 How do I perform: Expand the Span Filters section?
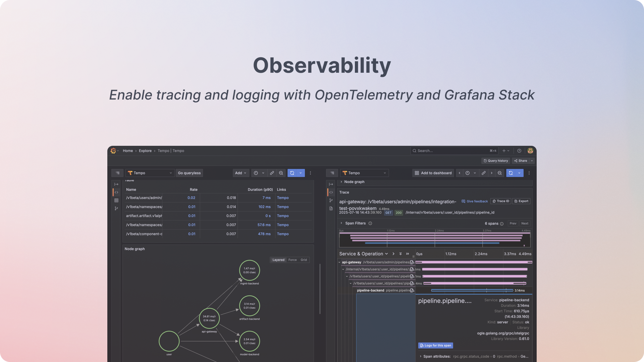coord(341,223)
